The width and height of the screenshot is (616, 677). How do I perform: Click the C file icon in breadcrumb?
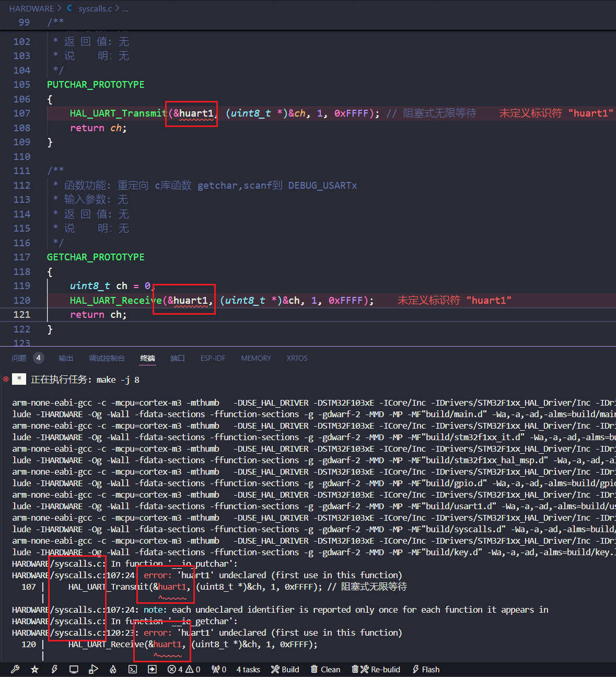point(70,8)
